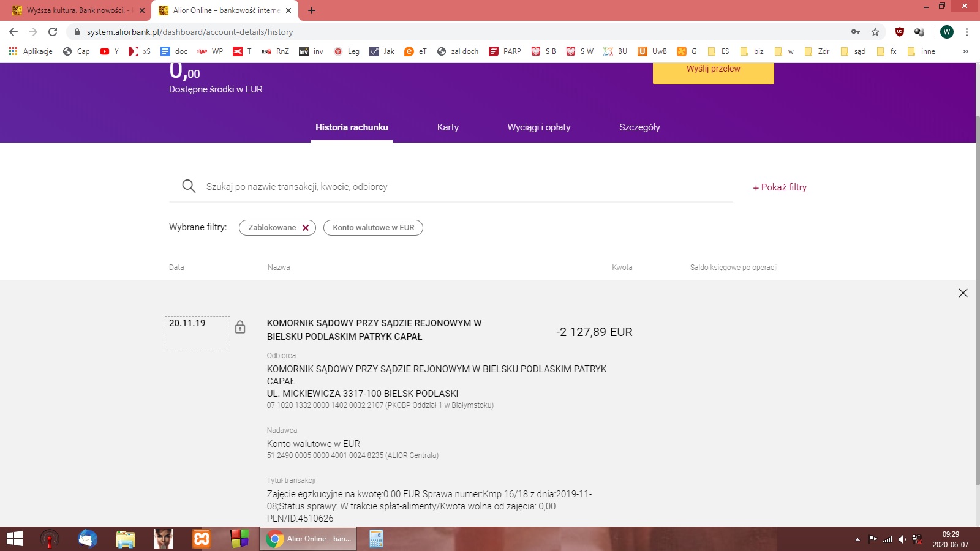Close the Wyższa kultura tab
Viewport: 980px width, 551px height.
click(x=141, y=10)
